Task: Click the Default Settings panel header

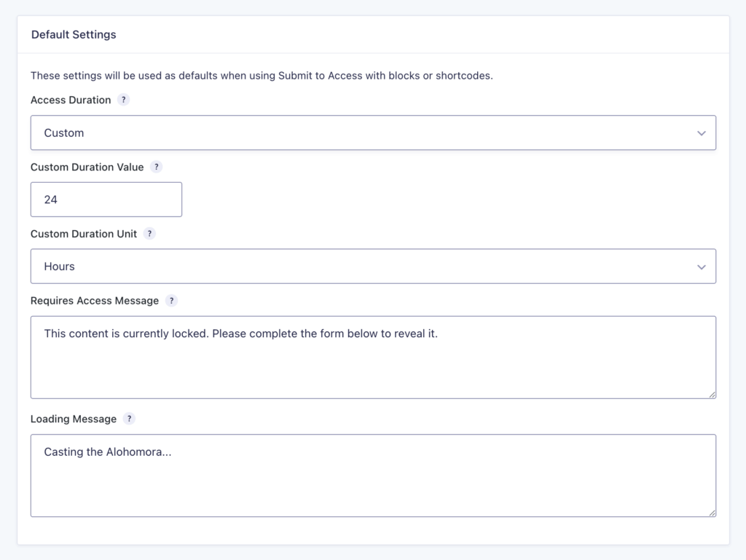Action: coord(73,34)
